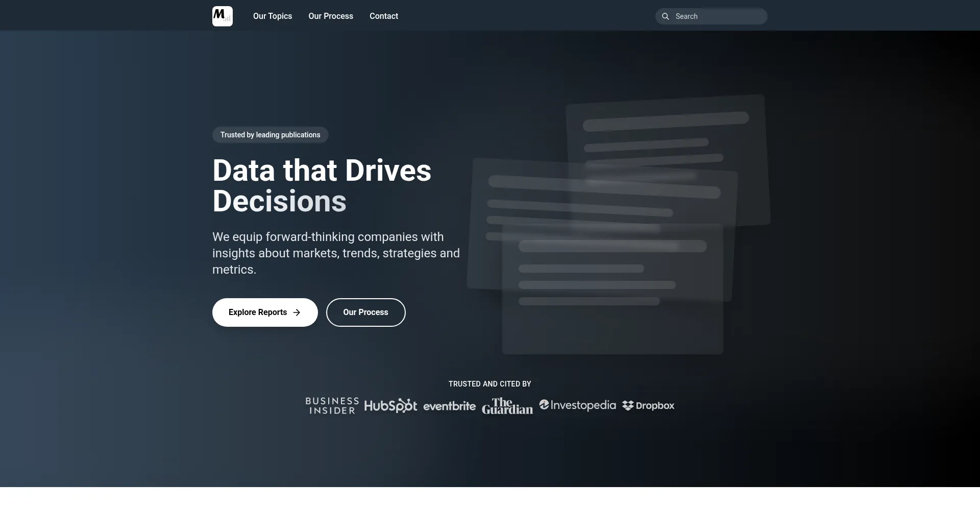The width and height of the screenshot is (980, 507).
Task: Go to Our Process in the top navigation
Action: click(x=331, y=16)
